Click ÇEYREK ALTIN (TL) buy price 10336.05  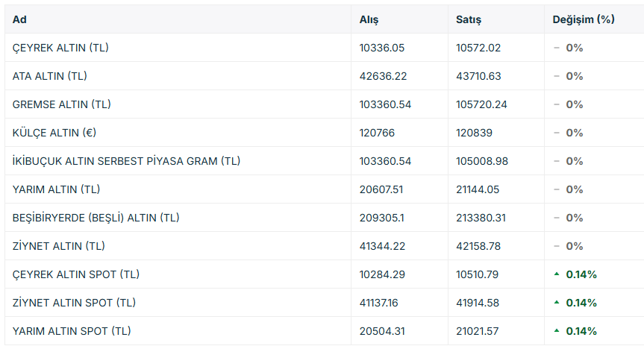[x=381, y=48]
